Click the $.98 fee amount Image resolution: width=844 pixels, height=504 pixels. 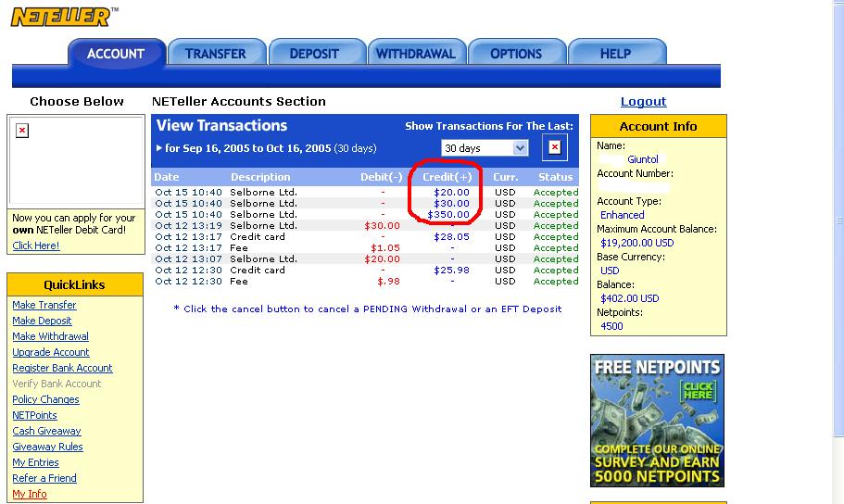(x=388, y=281)
